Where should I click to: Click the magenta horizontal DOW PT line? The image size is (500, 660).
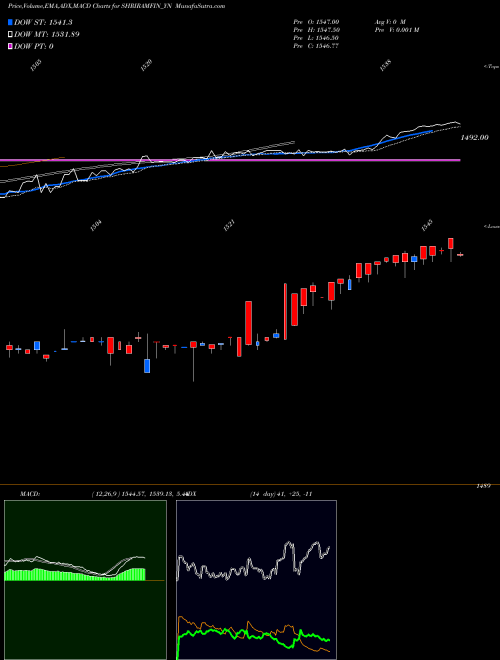230,160
